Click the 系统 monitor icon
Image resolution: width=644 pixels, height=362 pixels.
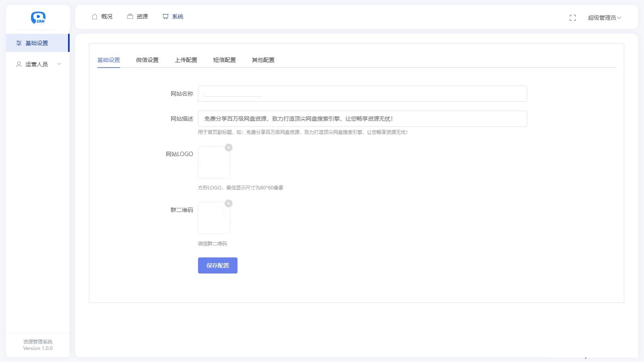165,16
